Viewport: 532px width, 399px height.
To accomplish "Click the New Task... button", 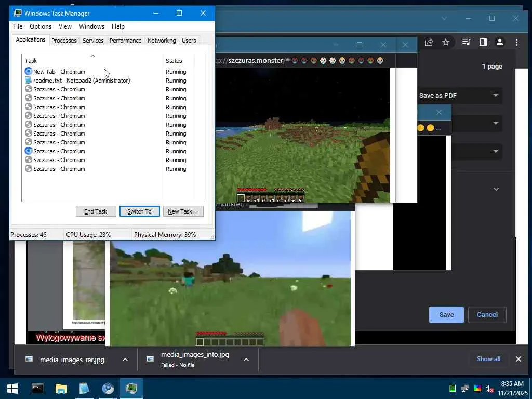I will [183, 211].
